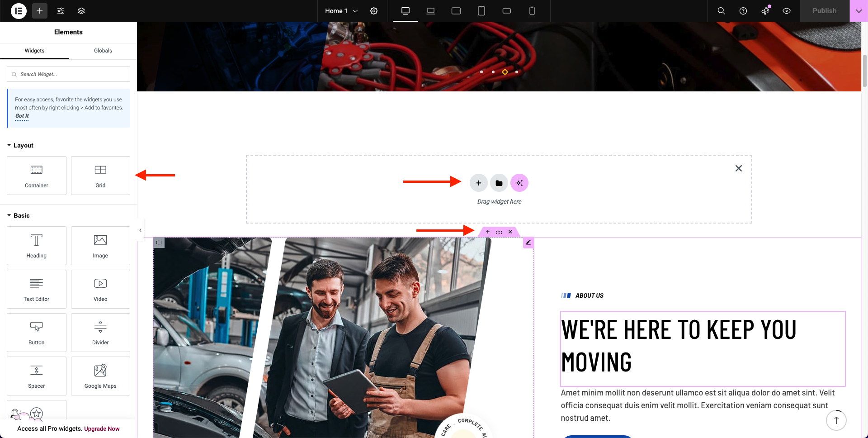
Task: Click the pink AI sparkle button
Action: 519,183
